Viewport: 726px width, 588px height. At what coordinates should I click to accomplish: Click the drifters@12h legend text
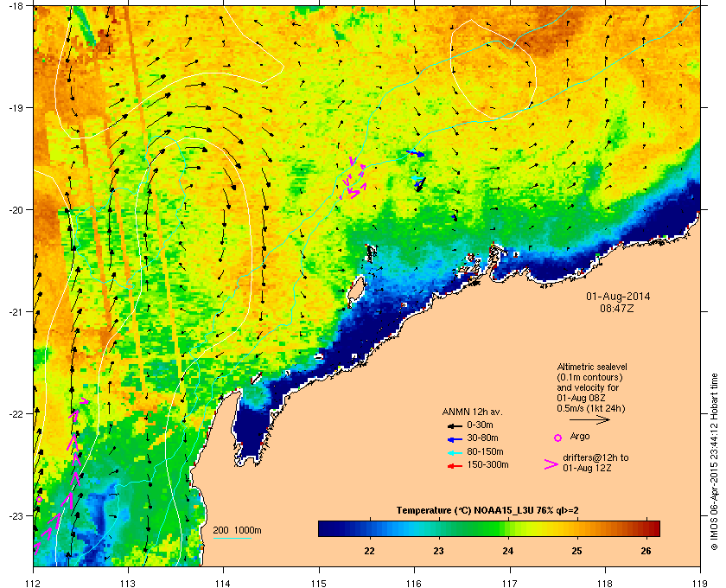[x=595, y=463]
